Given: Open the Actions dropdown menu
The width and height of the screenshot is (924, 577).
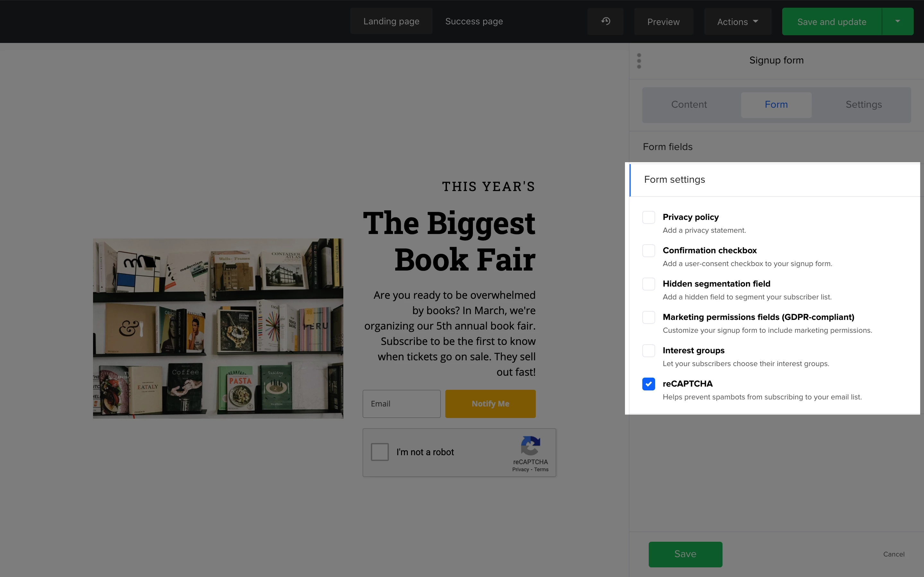Looking at the screenshot, I should [x=738, y=22].
